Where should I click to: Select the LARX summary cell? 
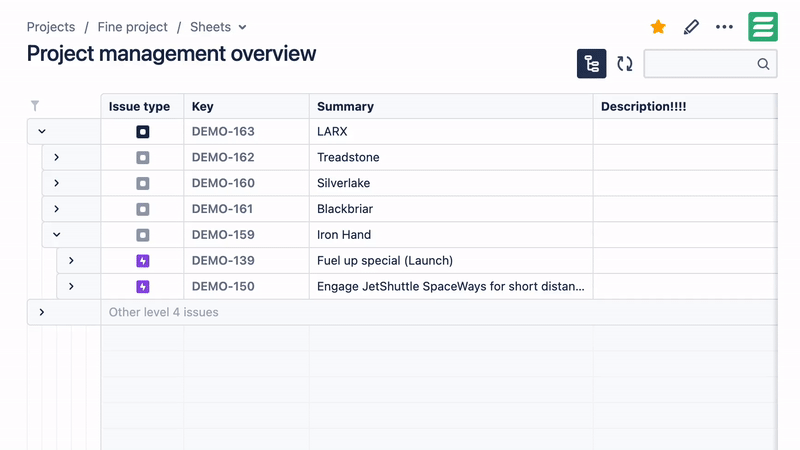pos(451,132)
